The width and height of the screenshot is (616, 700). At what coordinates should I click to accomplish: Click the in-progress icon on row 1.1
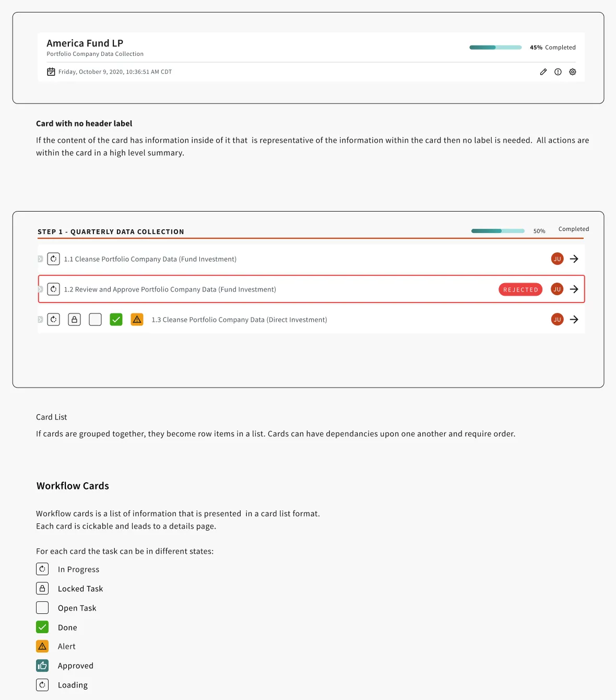[54, 259]
